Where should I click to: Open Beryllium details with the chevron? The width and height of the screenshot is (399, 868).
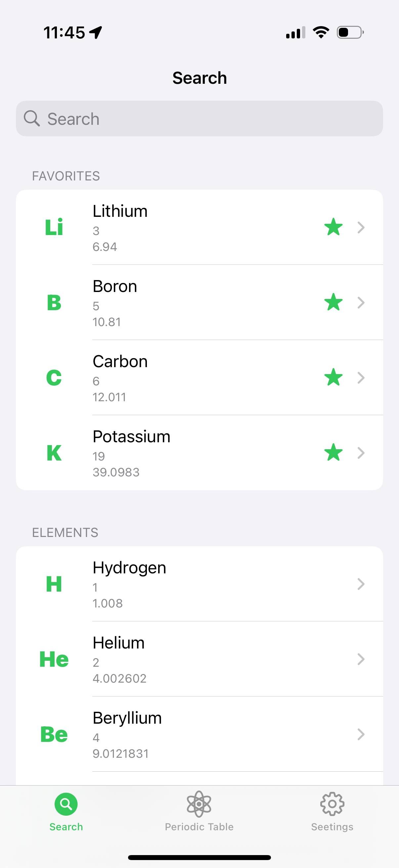(361, 734)
